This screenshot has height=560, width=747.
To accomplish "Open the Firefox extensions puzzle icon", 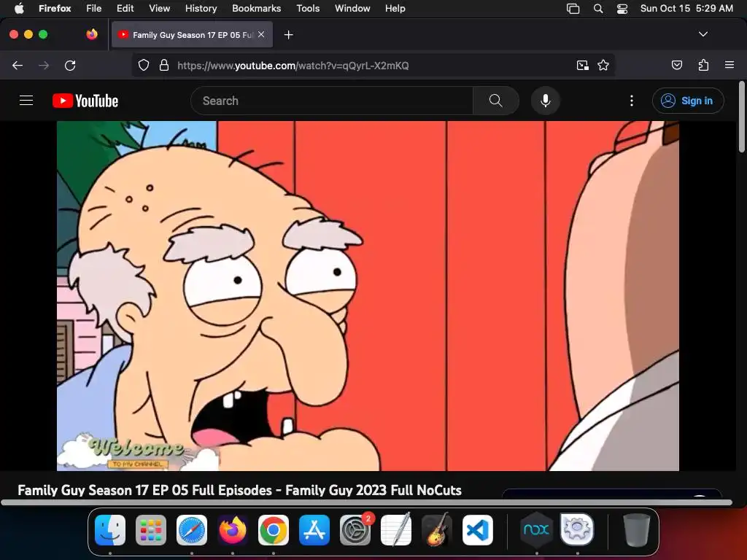I will point(703,65).
